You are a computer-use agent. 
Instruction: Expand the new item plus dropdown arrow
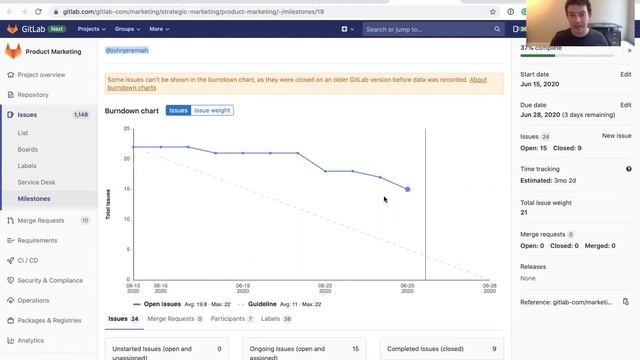pyautogui.click(x=352, y=29)
